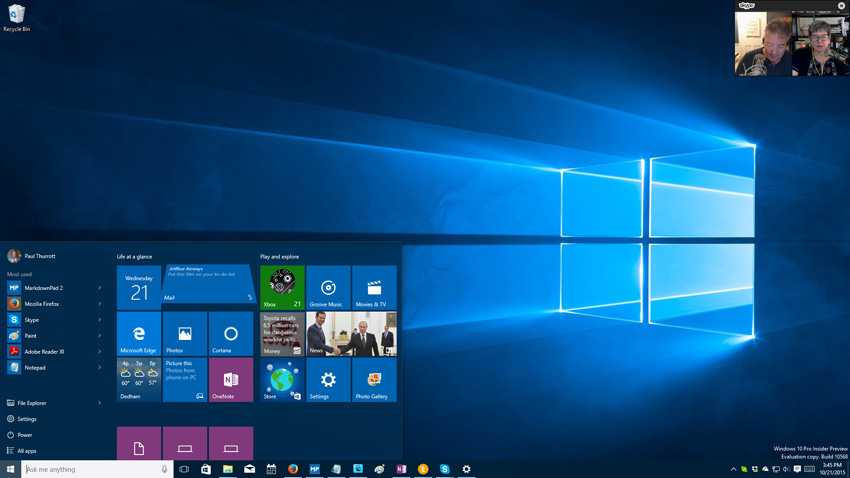Screen dimensions: 850x478
Task: Open Mail from the taskbar
Action: (x=249, y=469)
